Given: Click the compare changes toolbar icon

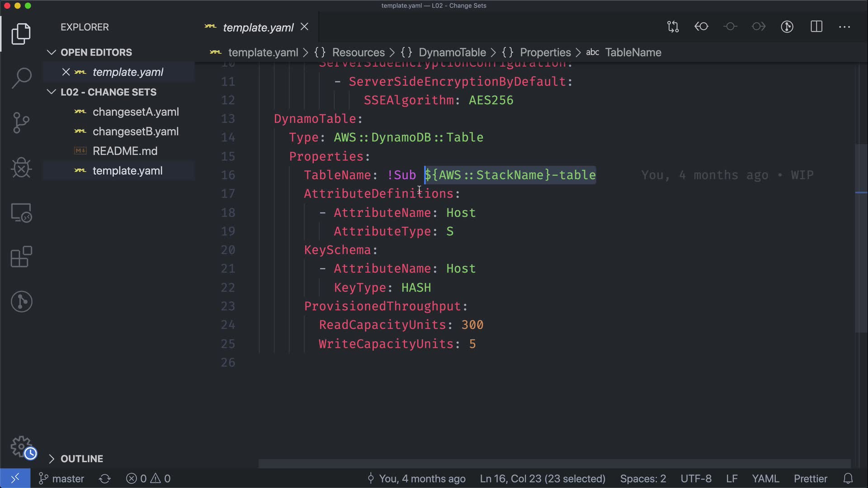Looking at the screenshot, I should [673, 27].
